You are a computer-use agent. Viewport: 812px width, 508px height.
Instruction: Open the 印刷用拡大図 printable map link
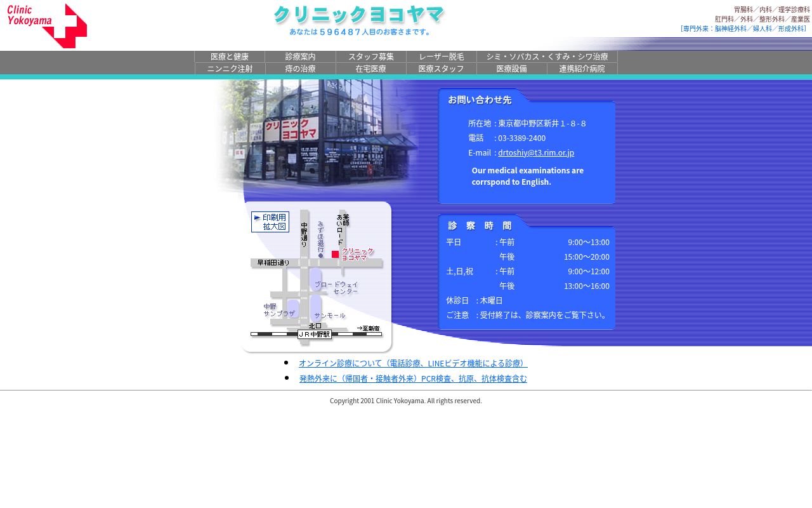(270, 222)
